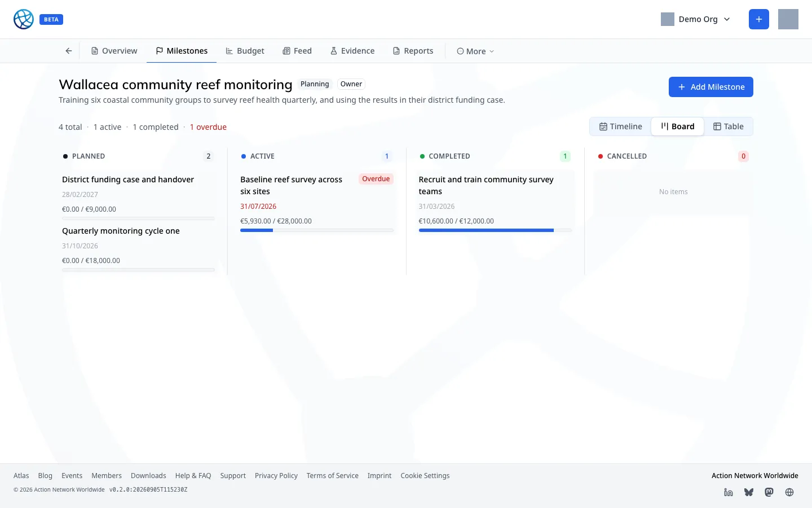Click the BETA badge
The width and height of the screenshot is (812, 508).
(51, 19)
